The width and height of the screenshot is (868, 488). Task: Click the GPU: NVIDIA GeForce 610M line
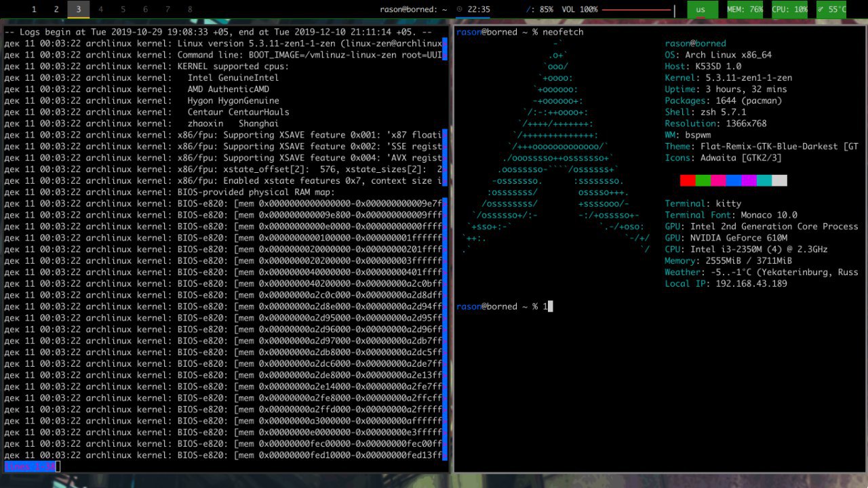tap(726, 238)
